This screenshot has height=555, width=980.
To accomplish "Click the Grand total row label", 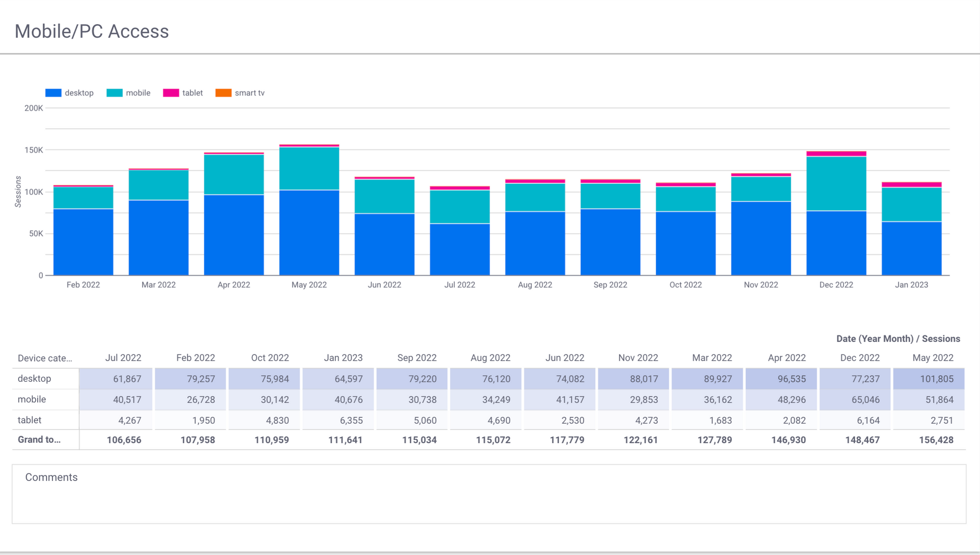I will click(39, 440).
